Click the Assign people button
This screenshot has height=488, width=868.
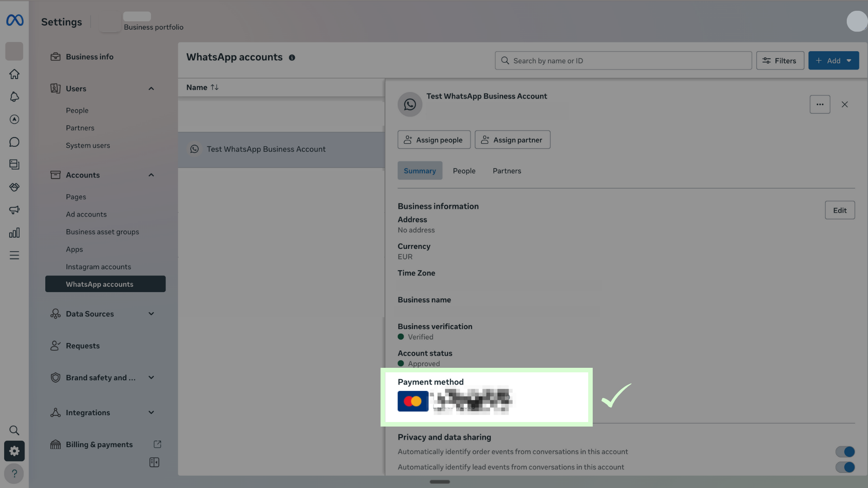click(x=434, y=140)
